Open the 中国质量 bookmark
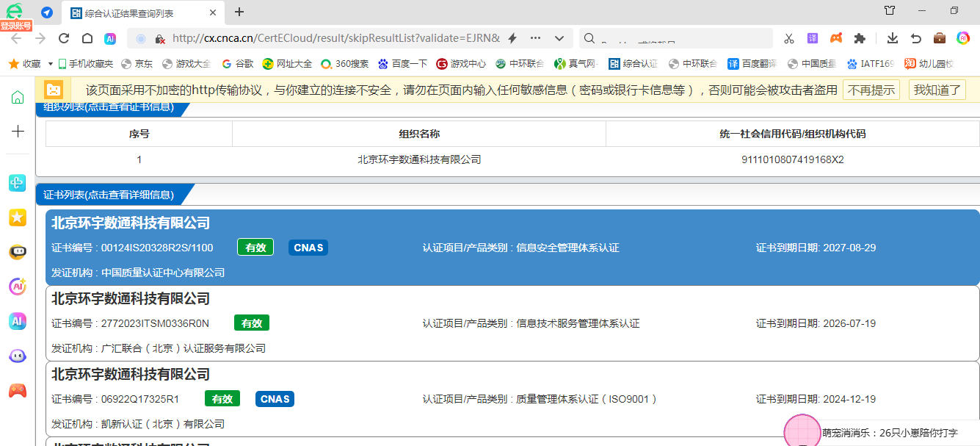The height and width of the screenshot is (446, 980). pos(811,64)
